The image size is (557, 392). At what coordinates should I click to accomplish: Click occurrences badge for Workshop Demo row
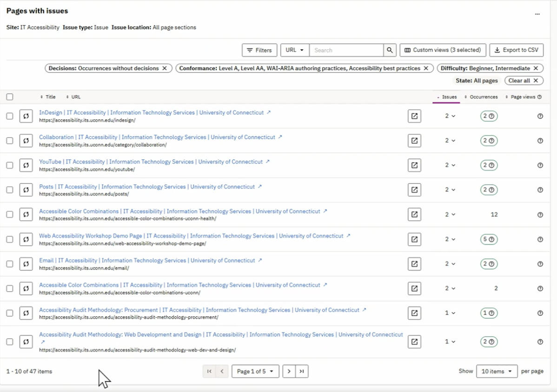489,239
